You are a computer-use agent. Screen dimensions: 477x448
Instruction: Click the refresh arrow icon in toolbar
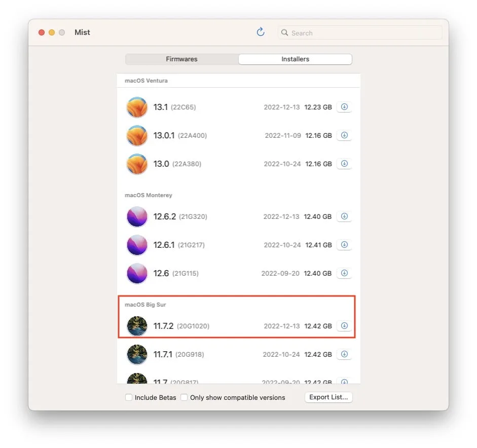click(x=261, y=32)
